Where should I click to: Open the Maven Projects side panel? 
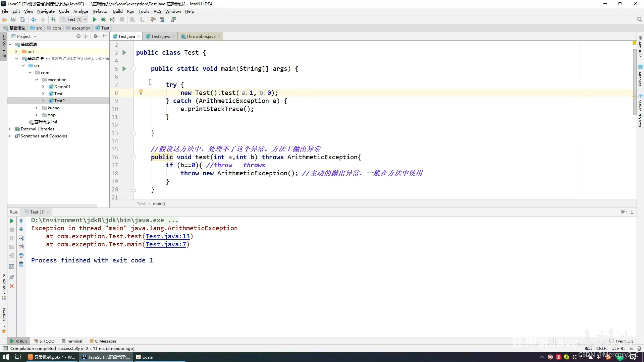640,110
